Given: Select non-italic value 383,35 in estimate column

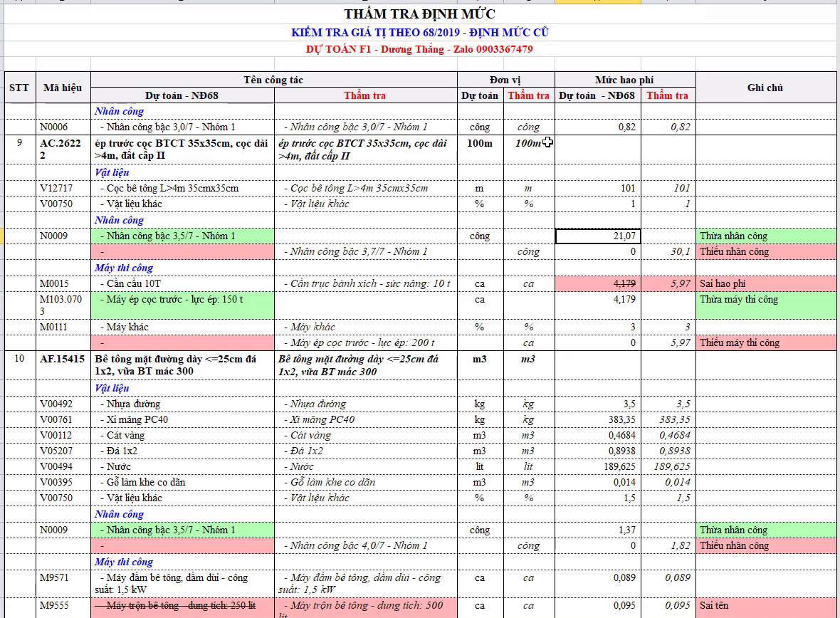Looking at the screenshot, I should coord(598,419).
